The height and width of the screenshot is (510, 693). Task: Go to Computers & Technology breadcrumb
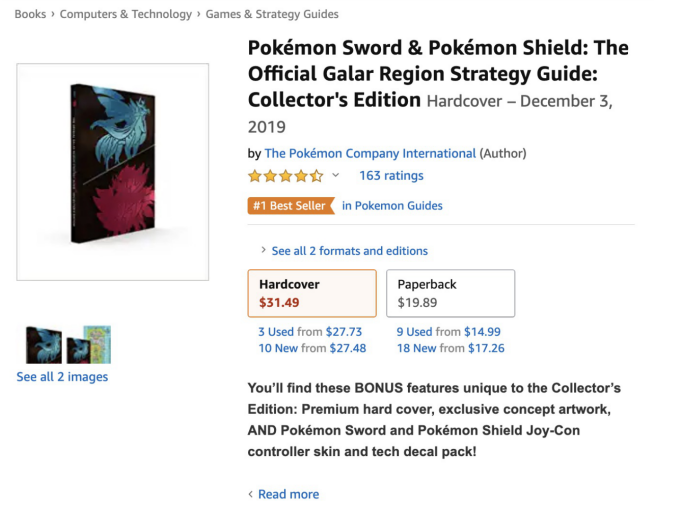pyautogui.click(x=126, y=14)
